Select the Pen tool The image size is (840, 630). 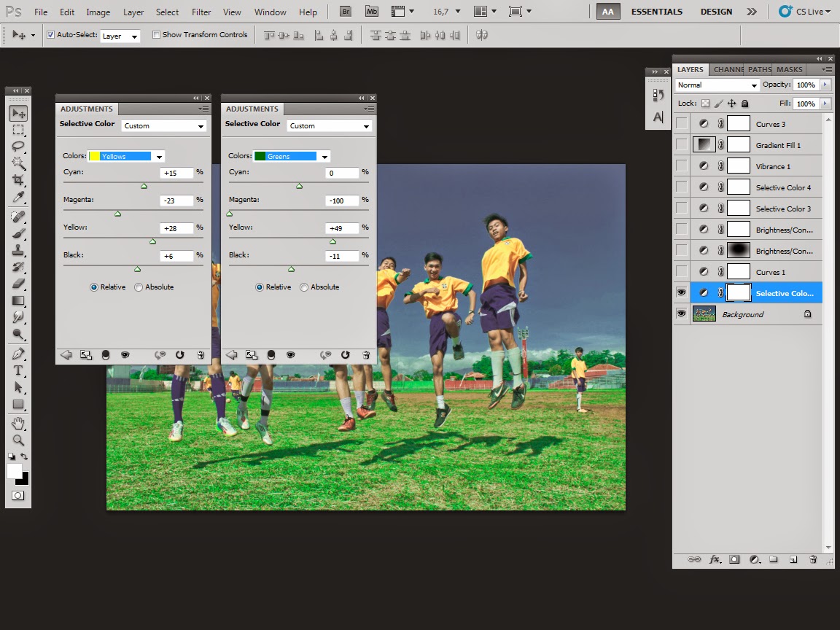[18, 354]
